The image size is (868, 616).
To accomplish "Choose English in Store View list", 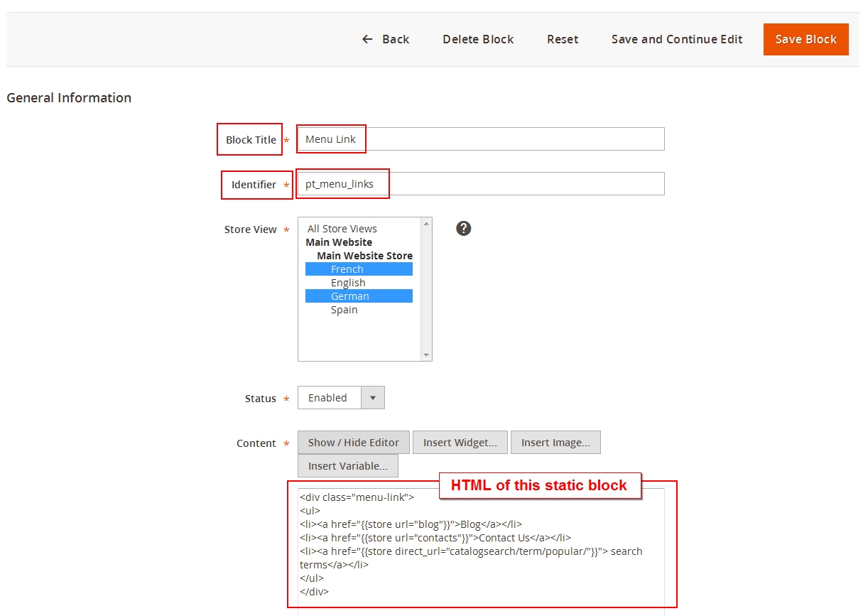I will [x=348, y=283].
